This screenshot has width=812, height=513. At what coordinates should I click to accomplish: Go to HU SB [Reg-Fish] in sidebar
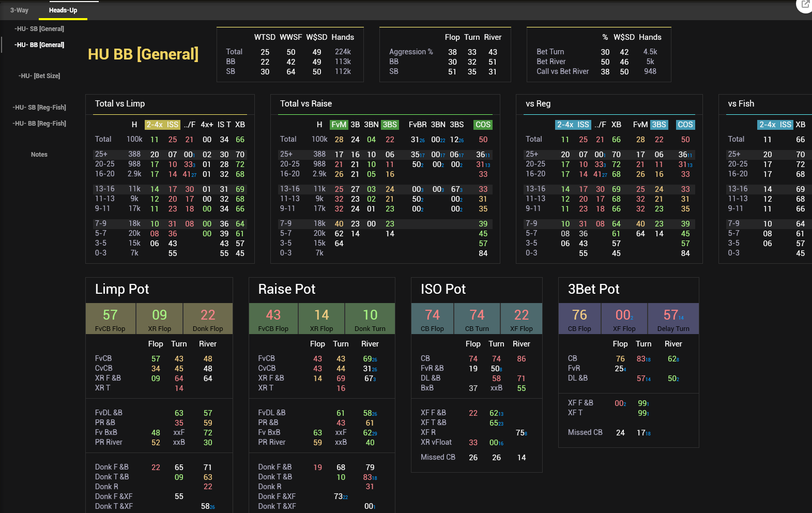point(39,108)
